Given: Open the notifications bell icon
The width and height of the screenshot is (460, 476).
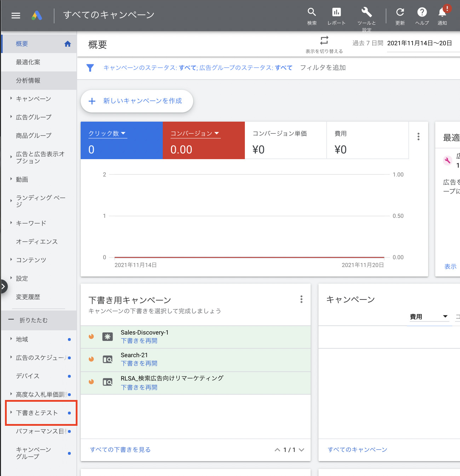Looking at the screenshot, I should [x=442, y=12].
